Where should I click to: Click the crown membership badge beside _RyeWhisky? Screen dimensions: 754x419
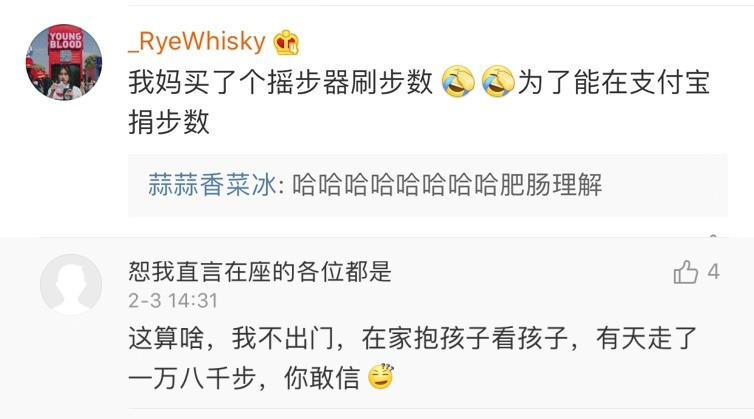[x=286, y=42]
